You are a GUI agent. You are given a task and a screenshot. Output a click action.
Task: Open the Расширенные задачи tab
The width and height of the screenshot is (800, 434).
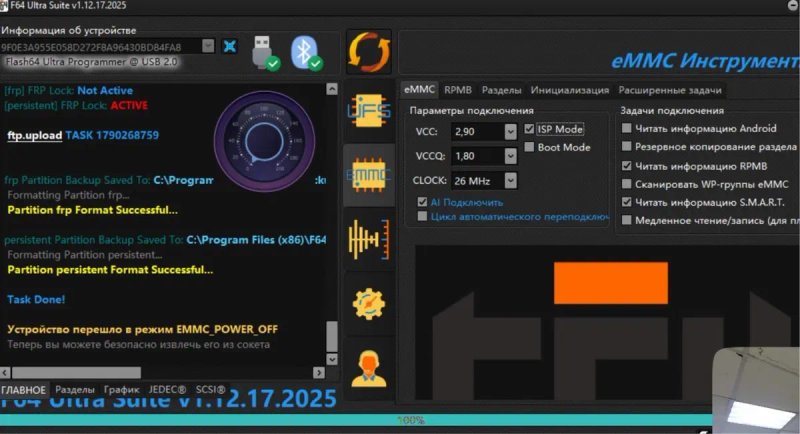click(670, 90)
